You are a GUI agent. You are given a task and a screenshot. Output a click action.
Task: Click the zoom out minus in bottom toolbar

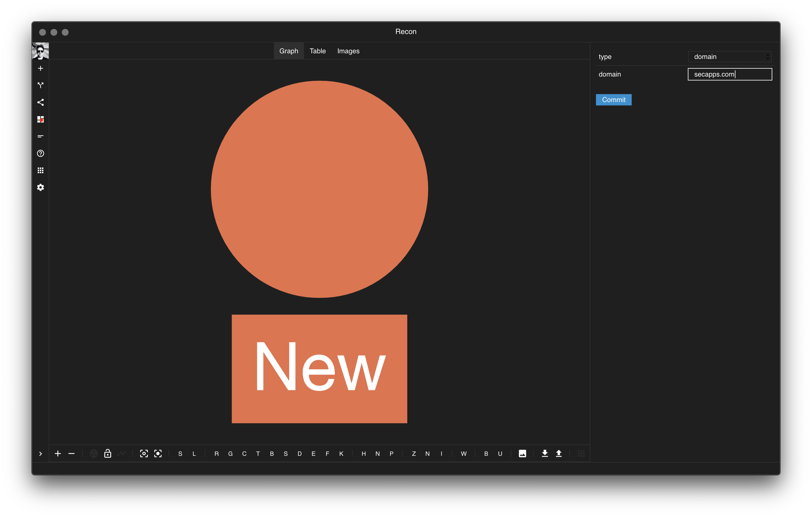71,454
